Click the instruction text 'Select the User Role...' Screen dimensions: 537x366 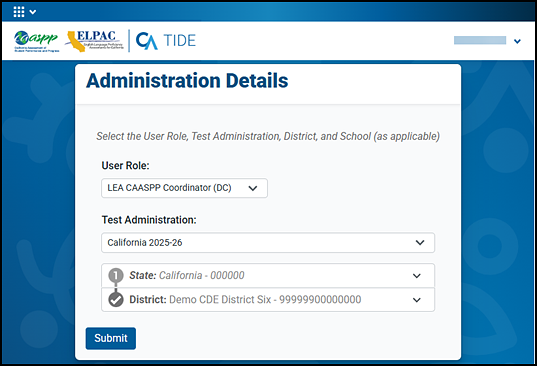coord(268,136)
